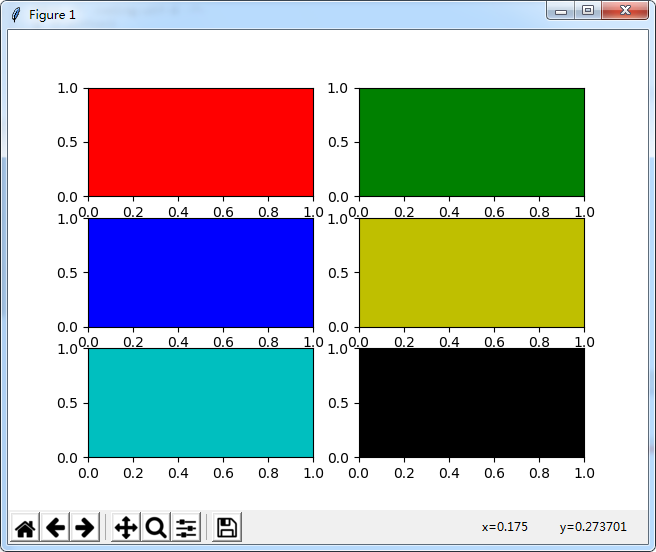
Task: Click 0.0 y-tick label of cyan subplot
Action: coord(67,458)
